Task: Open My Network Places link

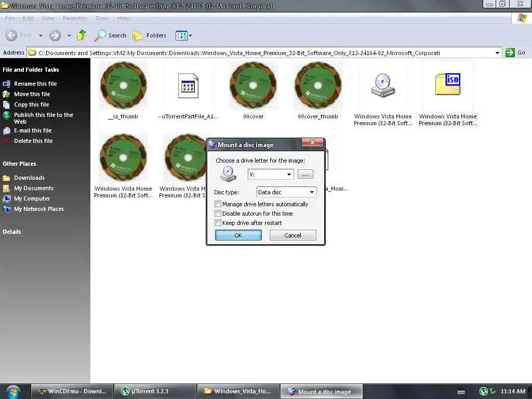Action: click(x=38, y=209)
